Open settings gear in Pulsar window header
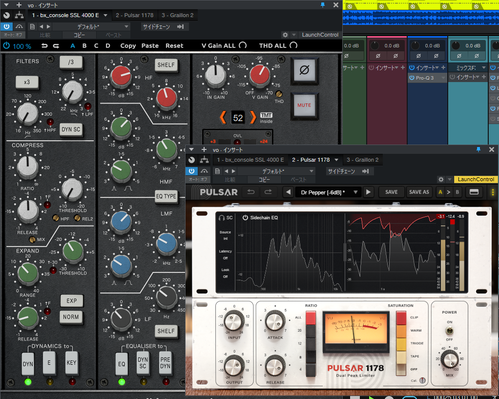499x399 pixels. [441, 179]
